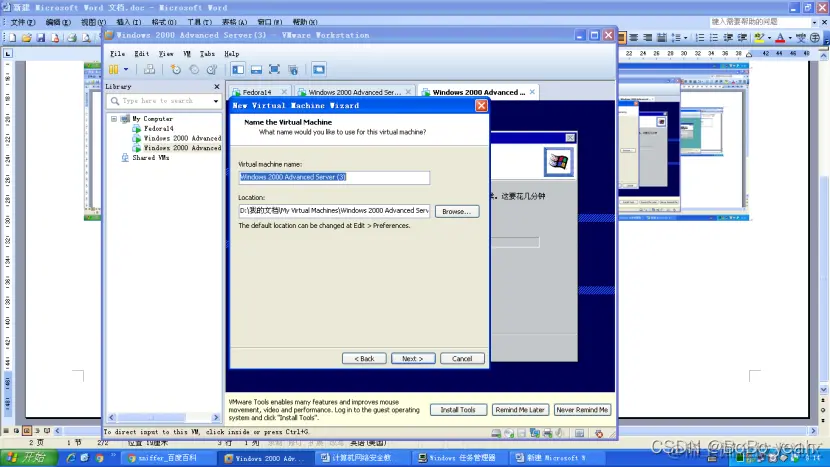Open Word's Highlight color dropdown arrow
Image resolution: width=830 pixels, height=467 pixels.
click(769, 38)
